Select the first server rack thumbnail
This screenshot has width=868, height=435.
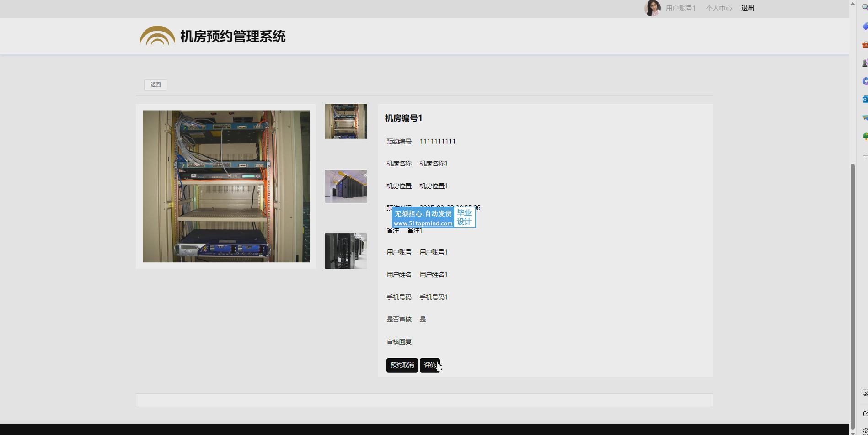(x=346, y=122)
